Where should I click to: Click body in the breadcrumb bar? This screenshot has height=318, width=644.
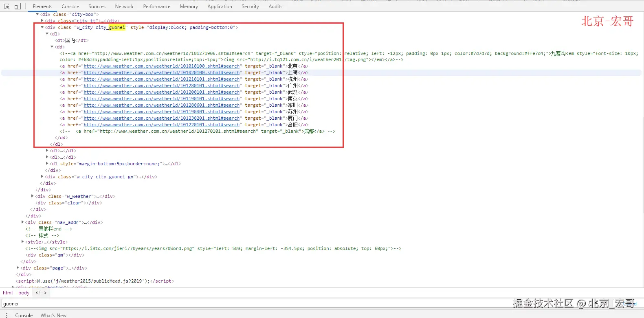coord(24,293)
